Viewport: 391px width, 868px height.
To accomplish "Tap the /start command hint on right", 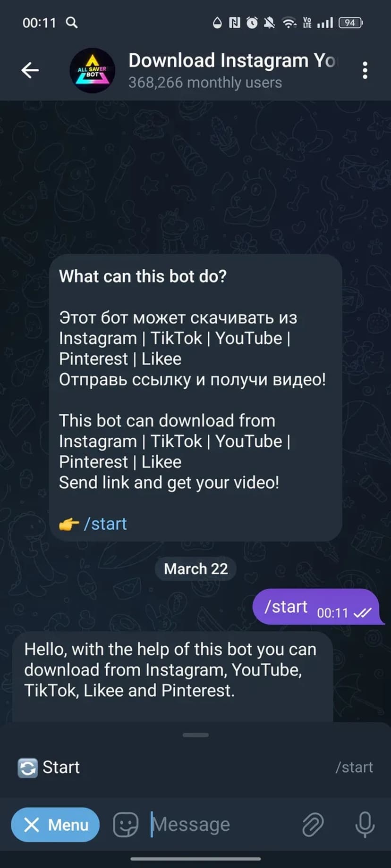I will click(x=354, y=768).
